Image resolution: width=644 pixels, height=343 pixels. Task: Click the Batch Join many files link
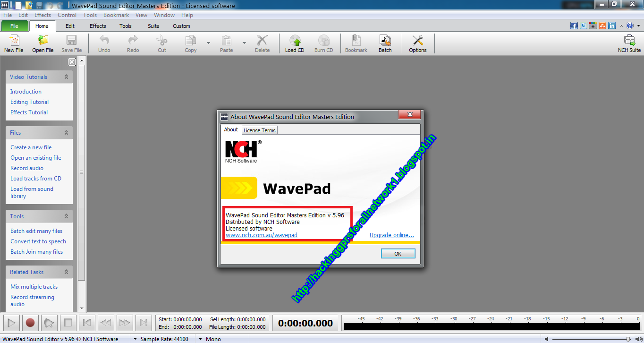coord(37,252)
